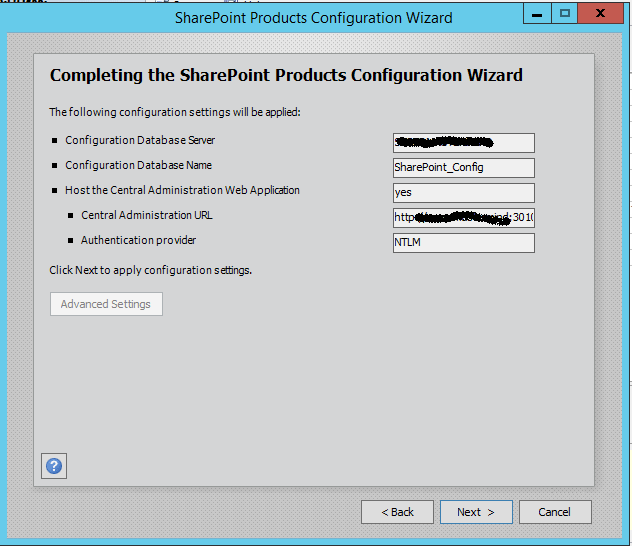Open Advanced Settings

tap(106, 304)
